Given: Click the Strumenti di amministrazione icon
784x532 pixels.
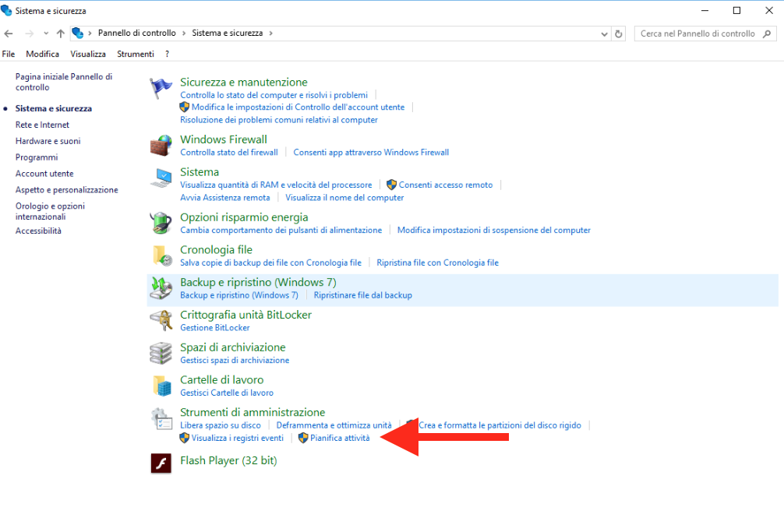Looking at the screenshot, I should click(x=161, y=418).
